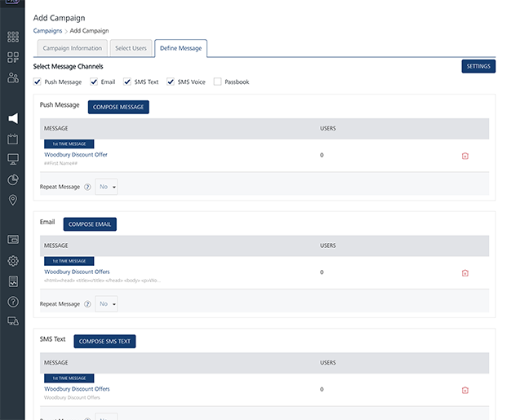Viewport: 506px width, 420px height.
Task: Delete the Email Woodbury Discount Offers message
Action: coord(465,273)
